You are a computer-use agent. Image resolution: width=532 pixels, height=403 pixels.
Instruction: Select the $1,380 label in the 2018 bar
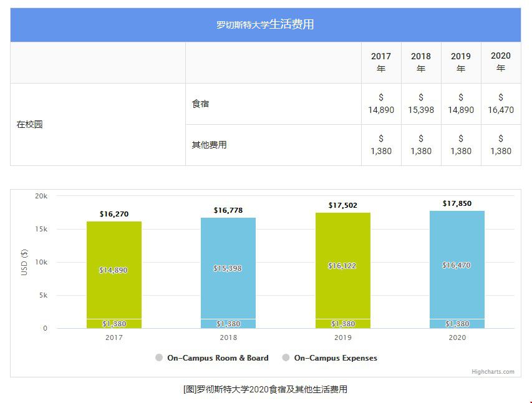click(228, 324)
